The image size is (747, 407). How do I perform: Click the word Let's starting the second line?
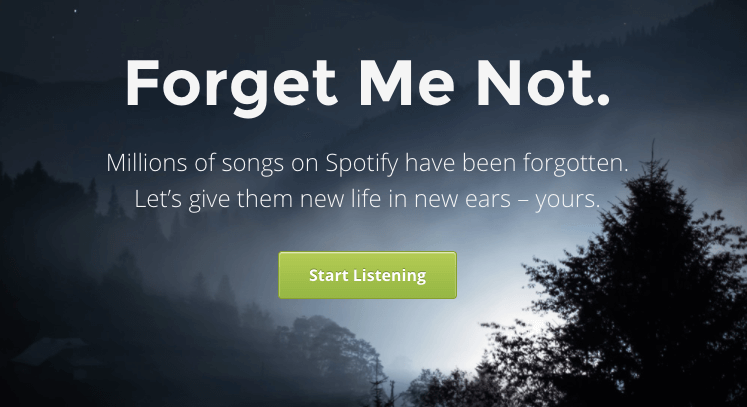tap(158, 199)
